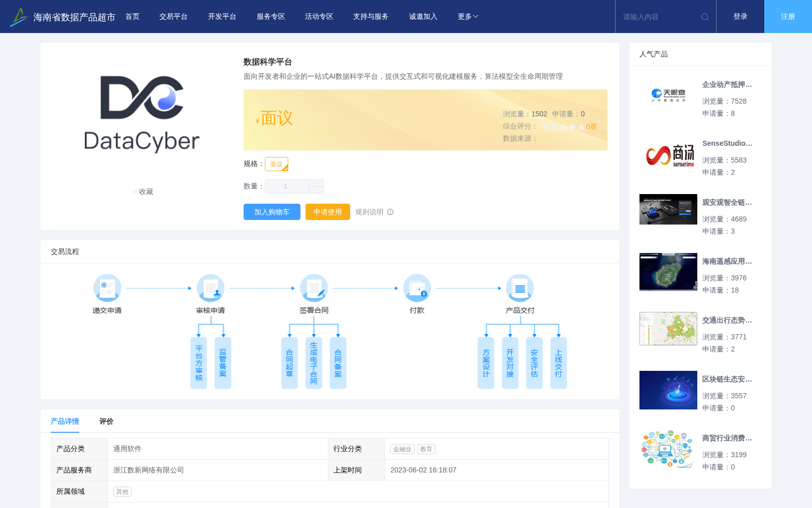This screenshot has height=508, width=812.
Task: Open the 商贸行业消费 product thumbnail
Action: tap(668, 449)
